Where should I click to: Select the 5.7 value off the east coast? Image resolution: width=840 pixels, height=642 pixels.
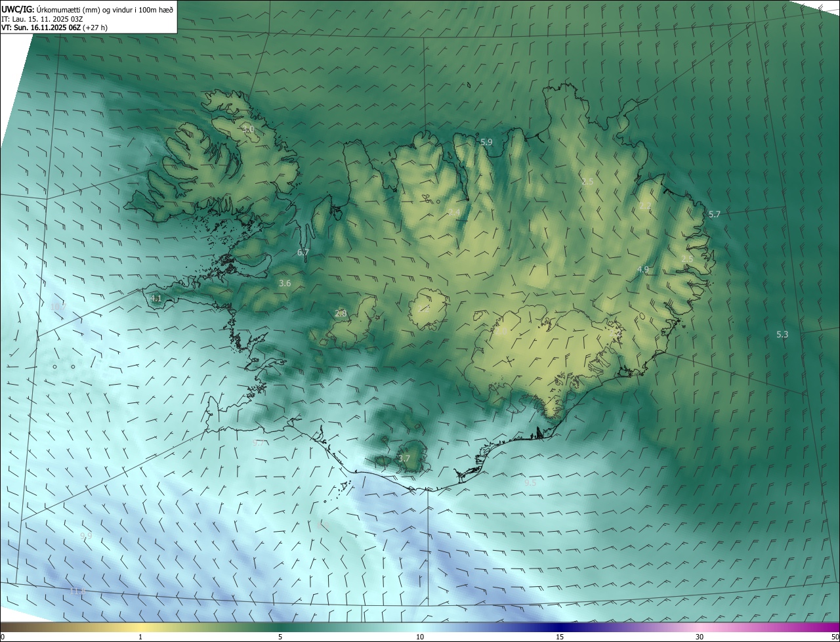[x=715, y=214]
